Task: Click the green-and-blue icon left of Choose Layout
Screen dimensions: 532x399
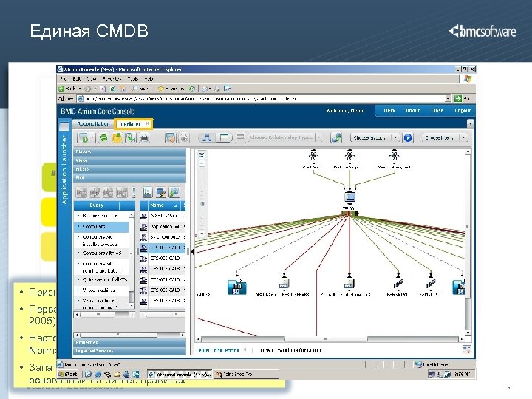Action: [x=336, y=137]
